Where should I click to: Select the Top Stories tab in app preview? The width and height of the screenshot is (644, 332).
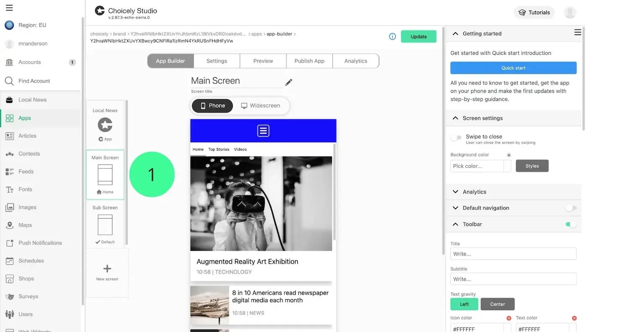[x=219, y=149]
